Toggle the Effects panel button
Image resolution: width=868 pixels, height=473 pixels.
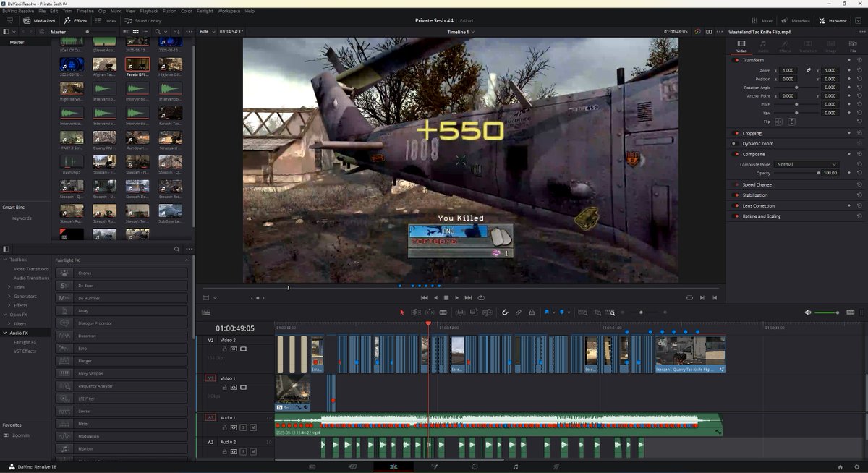pos(75,21)
